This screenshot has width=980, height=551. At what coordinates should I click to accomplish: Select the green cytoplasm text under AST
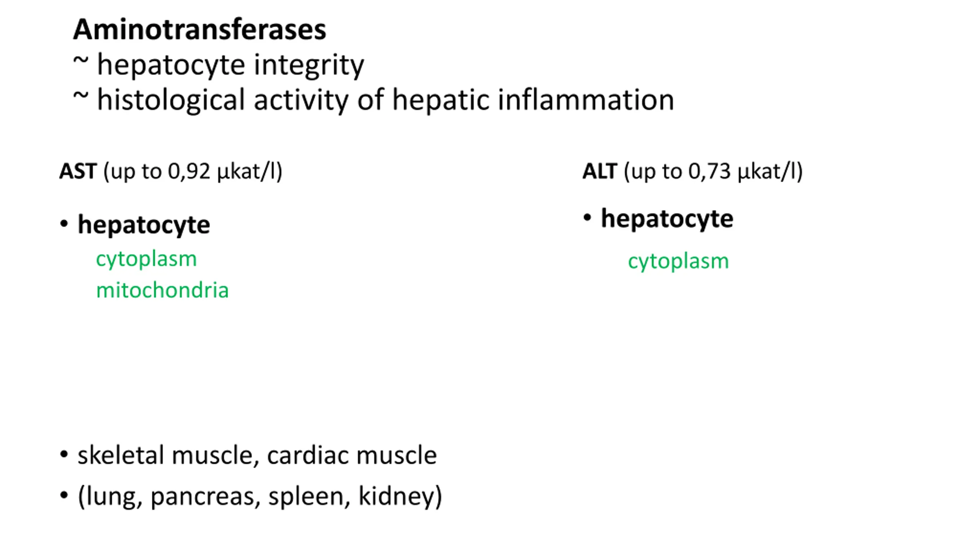(x=146, y=260)
